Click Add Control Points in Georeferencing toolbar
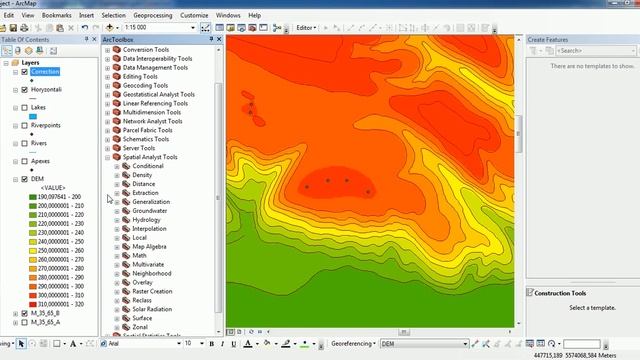This screenshot has height=360, width=640. (475, 344)
